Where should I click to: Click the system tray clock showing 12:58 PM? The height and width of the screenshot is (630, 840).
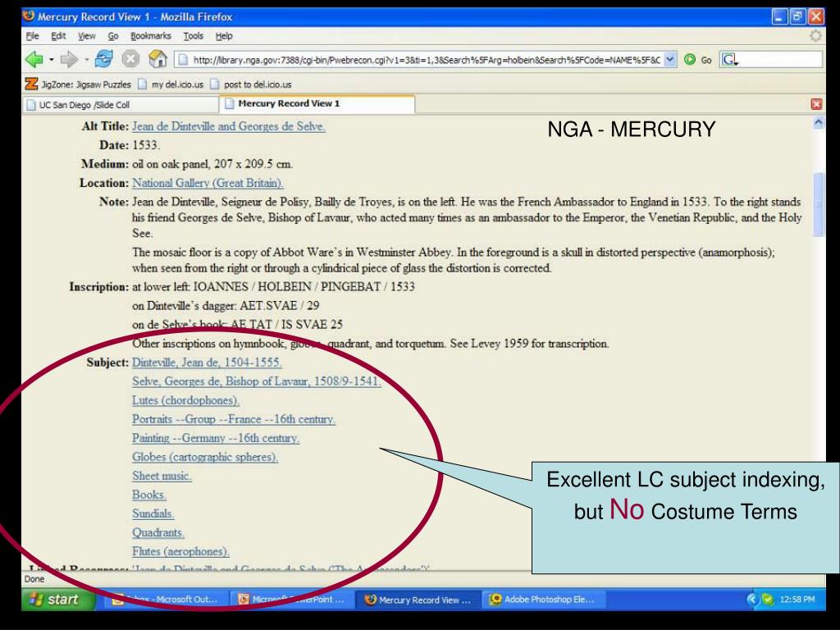click(x=797, y=600)
